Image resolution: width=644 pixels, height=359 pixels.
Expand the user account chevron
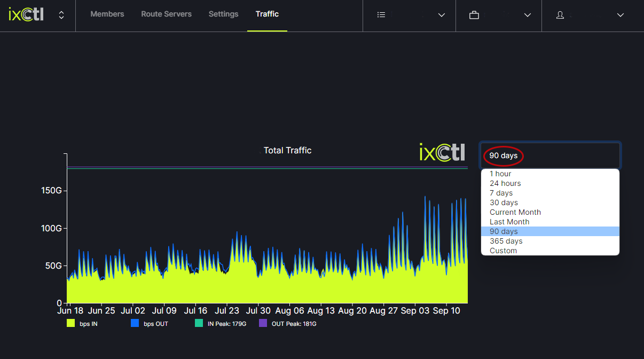621,15
